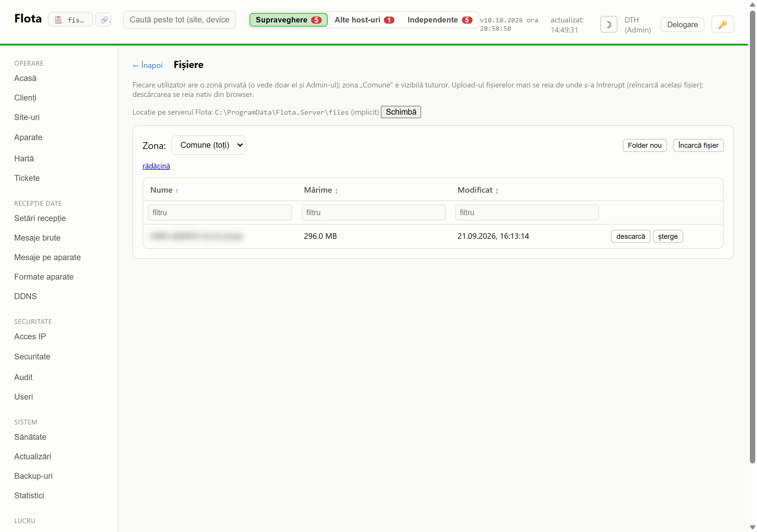
Task: Go back via Înapoi link
Action: tap(147, 65)
